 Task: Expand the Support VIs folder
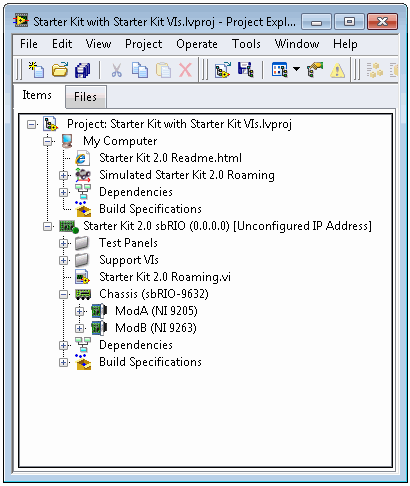64,260
